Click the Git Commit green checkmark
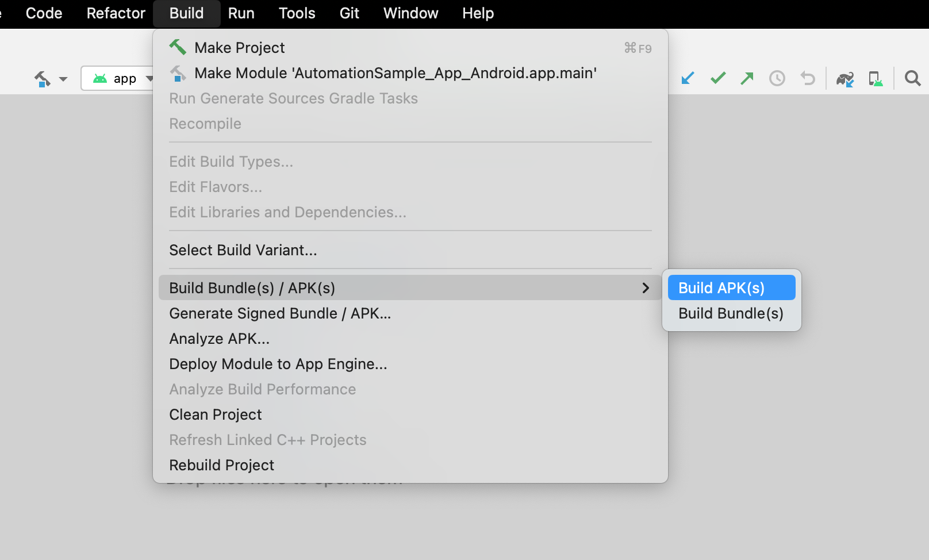 (x=718, y=78)
